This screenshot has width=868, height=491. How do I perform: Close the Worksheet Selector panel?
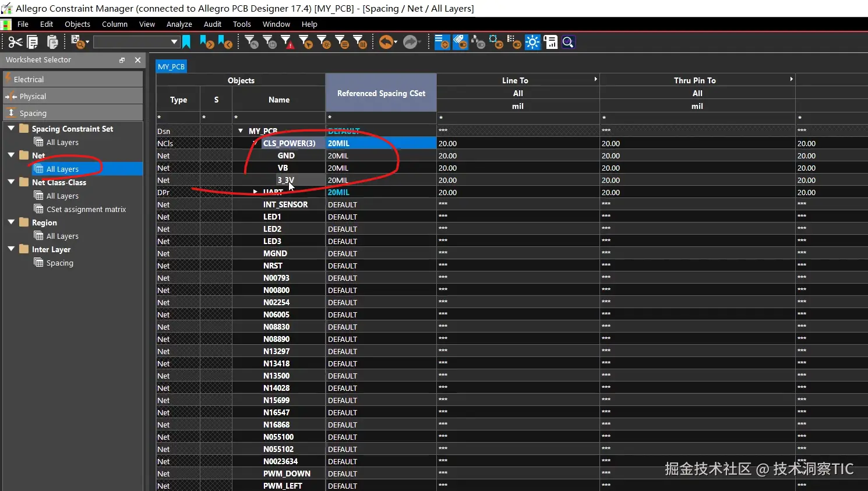coord(137,60)
